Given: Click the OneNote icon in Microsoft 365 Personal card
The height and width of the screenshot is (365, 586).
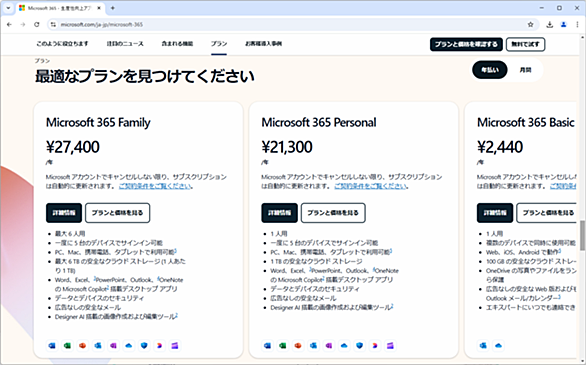Looking at the screenshot, I should [329, 346].
